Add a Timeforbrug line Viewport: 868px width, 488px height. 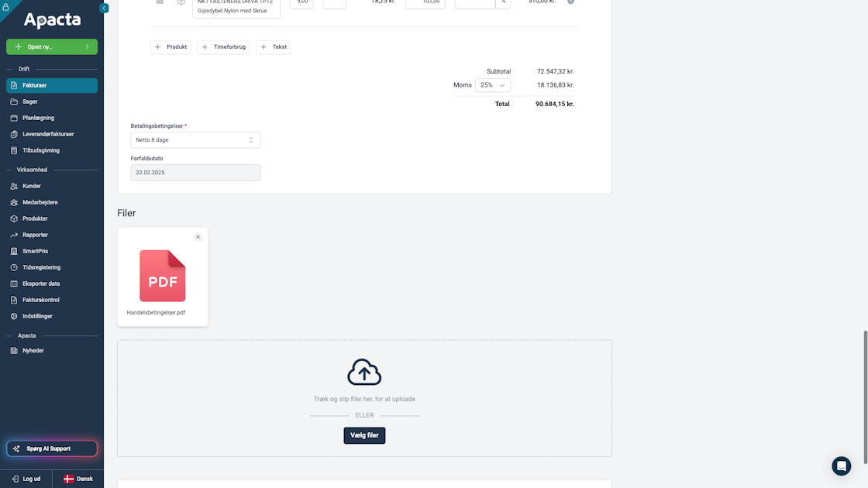click(x=223, y=47)
